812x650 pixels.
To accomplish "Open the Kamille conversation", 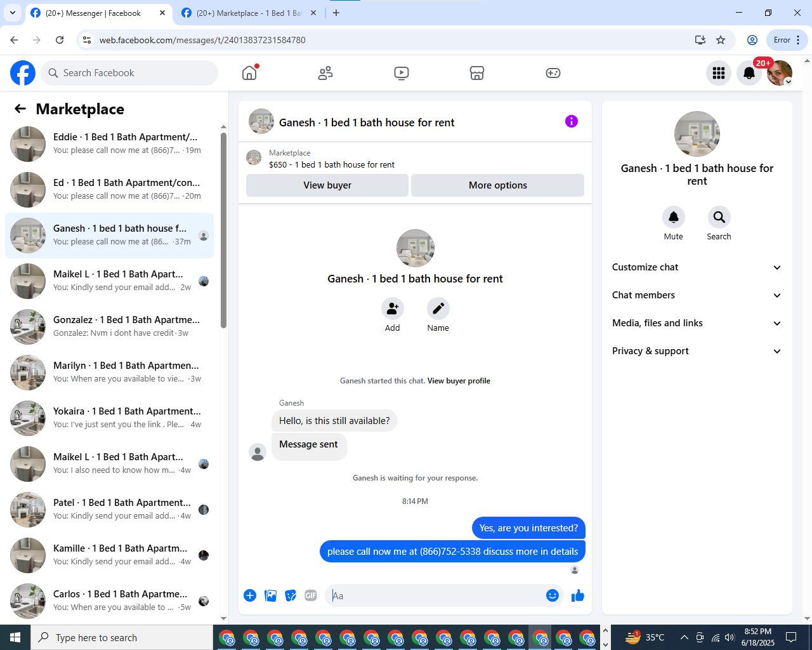I will pos(109,555).
